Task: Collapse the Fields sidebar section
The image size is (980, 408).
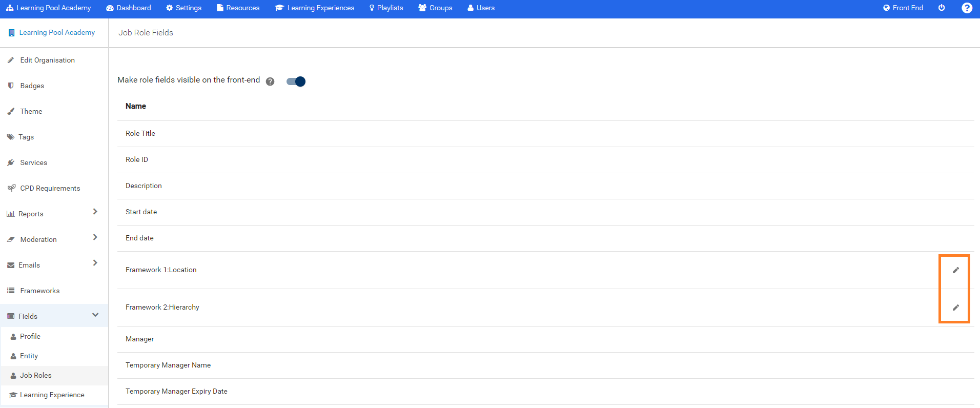Action: pos(95,315)
